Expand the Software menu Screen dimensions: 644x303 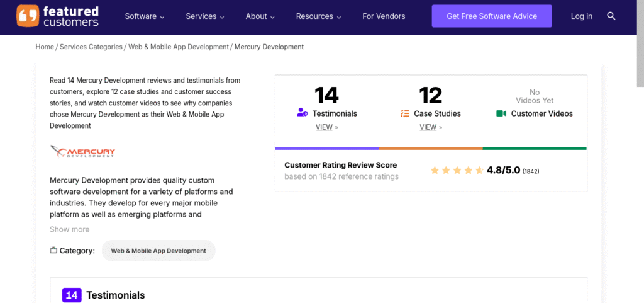coord(145,16)
